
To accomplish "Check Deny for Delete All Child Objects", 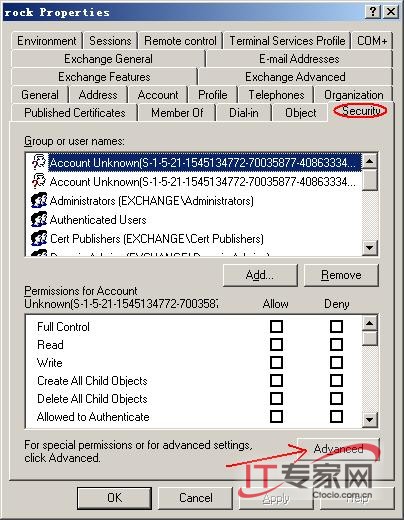I will [336, 398].
